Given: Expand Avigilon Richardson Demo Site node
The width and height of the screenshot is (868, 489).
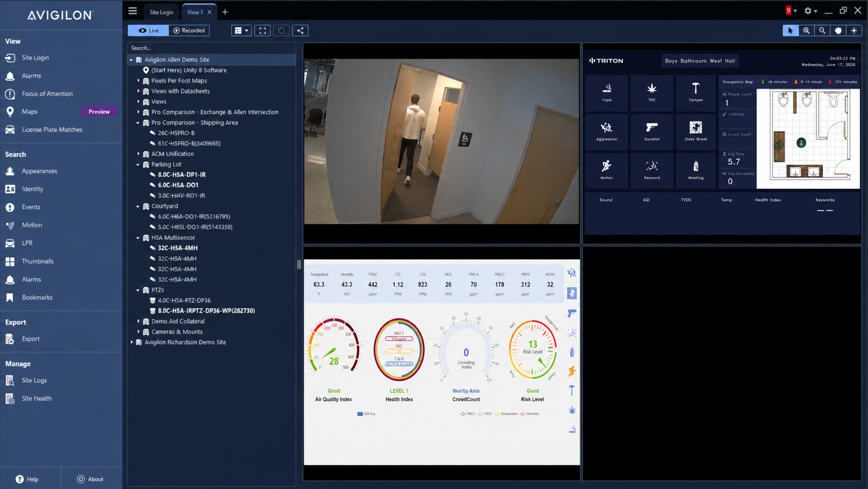Looking at the screenshot, I should (131, 342).
